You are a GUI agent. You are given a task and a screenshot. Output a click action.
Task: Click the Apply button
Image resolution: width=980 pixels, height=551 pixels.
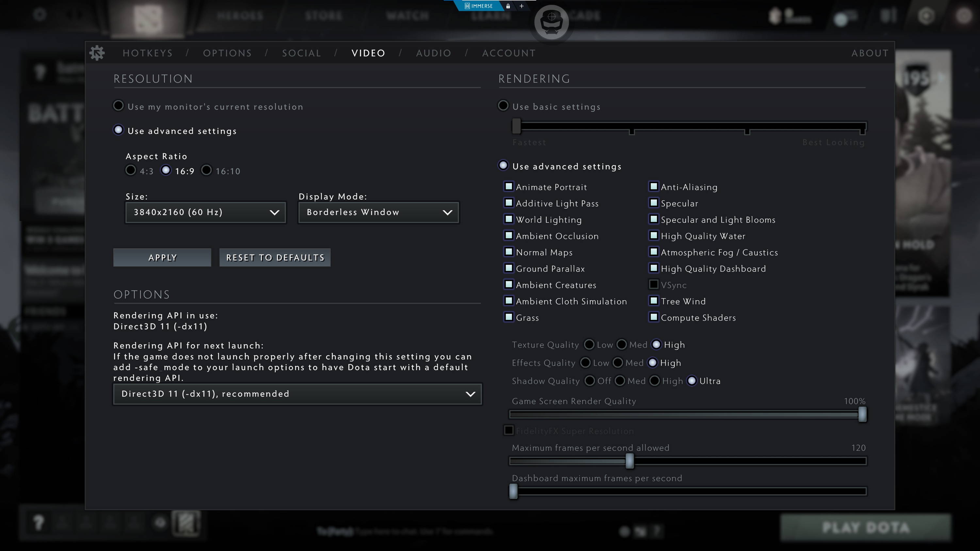(x=162, y=258)
